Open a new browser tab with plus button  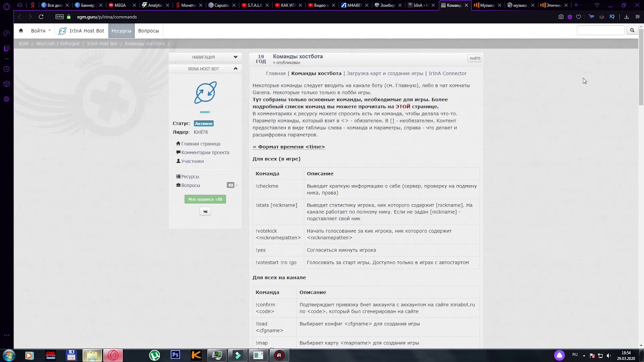576,5
